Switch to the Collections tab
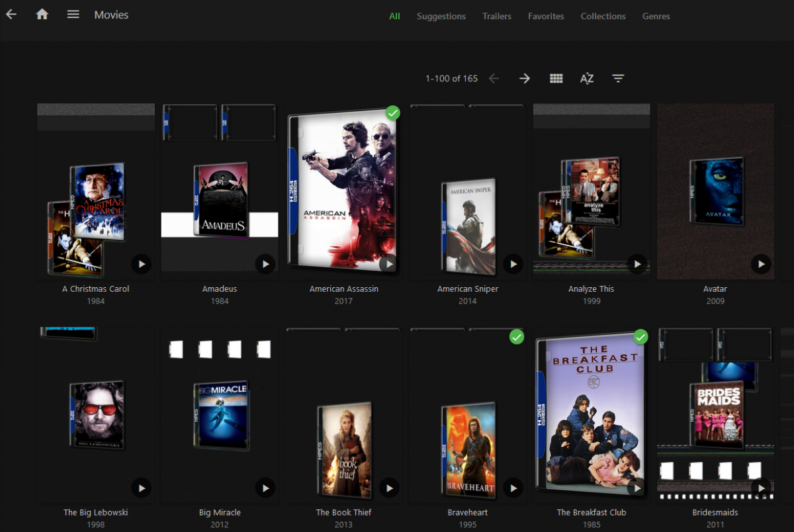 [x=603, y=17]
